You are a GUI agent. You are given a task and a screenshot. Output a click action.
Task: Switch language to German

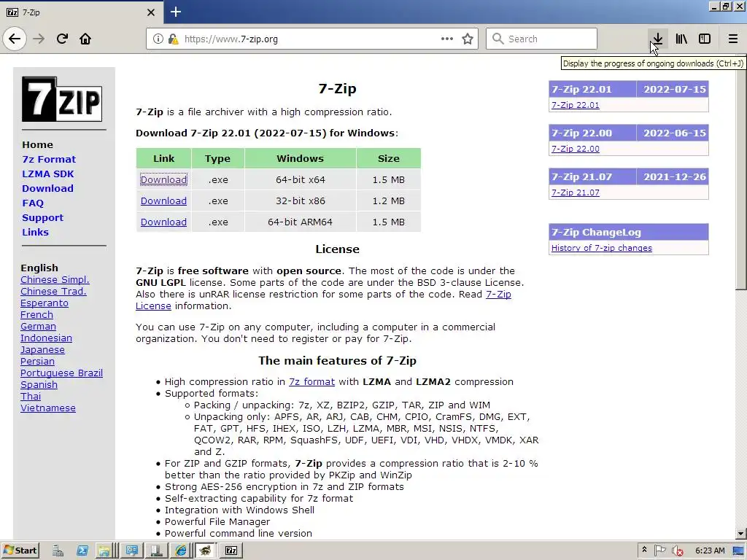click(38, 327)
